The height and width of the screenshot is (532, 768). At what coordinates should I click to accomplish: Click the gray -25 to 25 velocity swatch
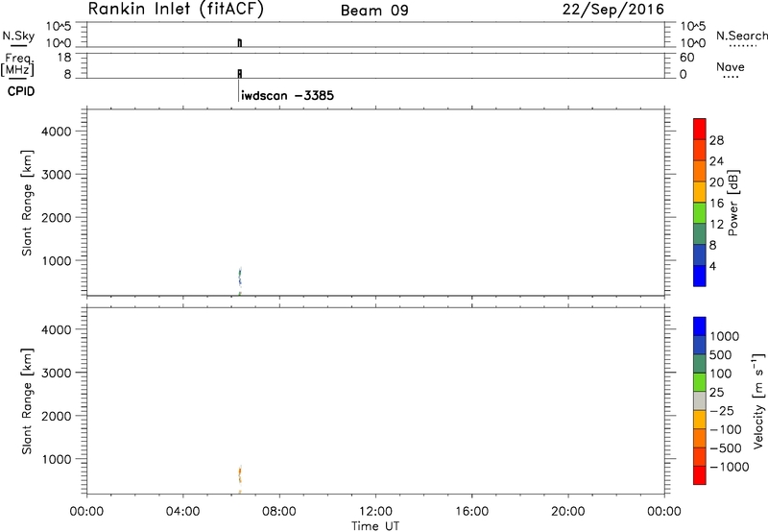coord(700,401)
